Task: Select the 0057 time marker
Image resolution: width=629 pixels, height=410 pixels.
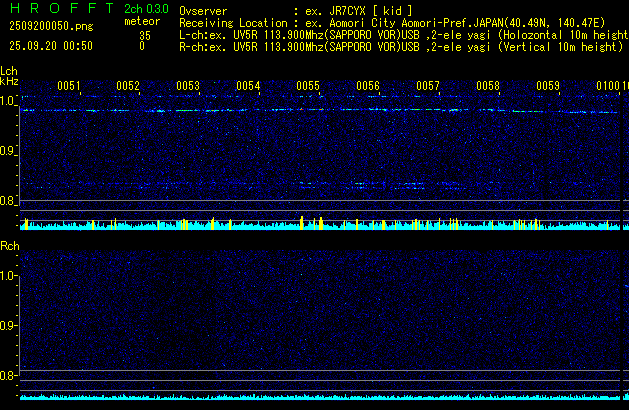Action: [x=428, y=86]
